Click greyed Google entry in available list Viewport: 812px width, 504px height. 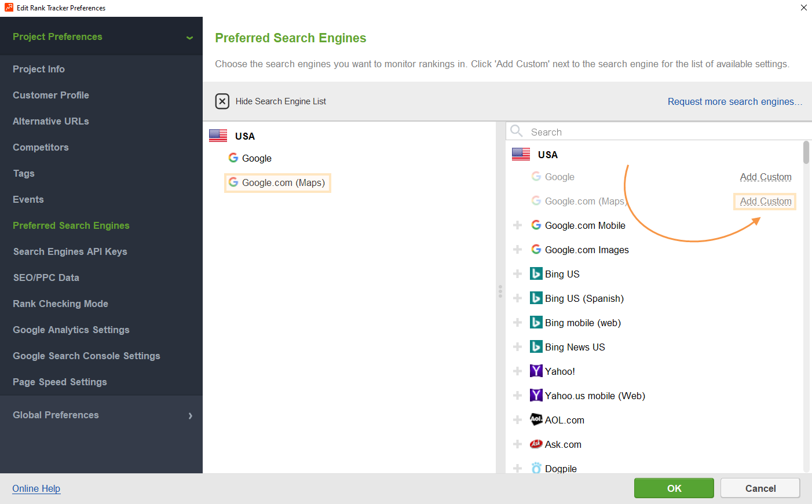point(559,177)
